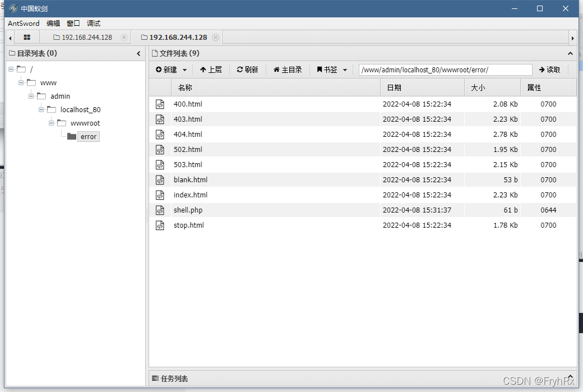
Task: Select the file name shell.php
Action: click(x=188, y=210)
